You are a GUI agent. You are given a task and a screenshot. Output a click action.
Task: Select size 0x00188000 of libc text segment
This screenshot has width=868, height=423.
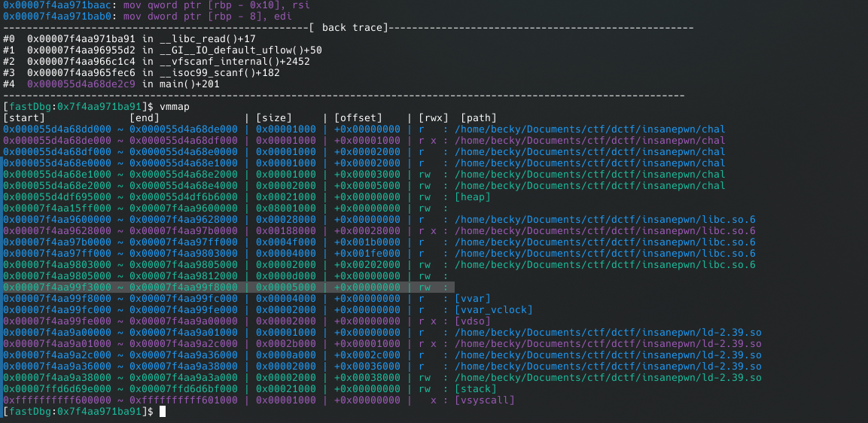pyautogui.click(x=285, y=230)
